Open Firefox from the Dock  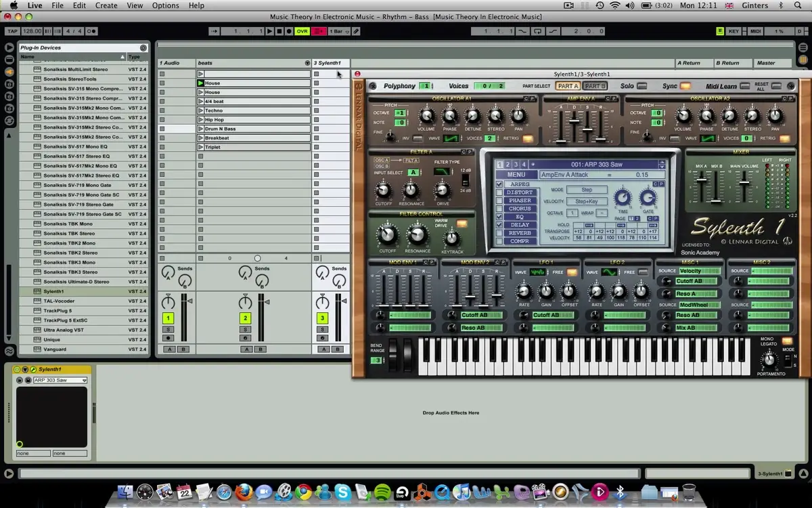pos(244,492)
